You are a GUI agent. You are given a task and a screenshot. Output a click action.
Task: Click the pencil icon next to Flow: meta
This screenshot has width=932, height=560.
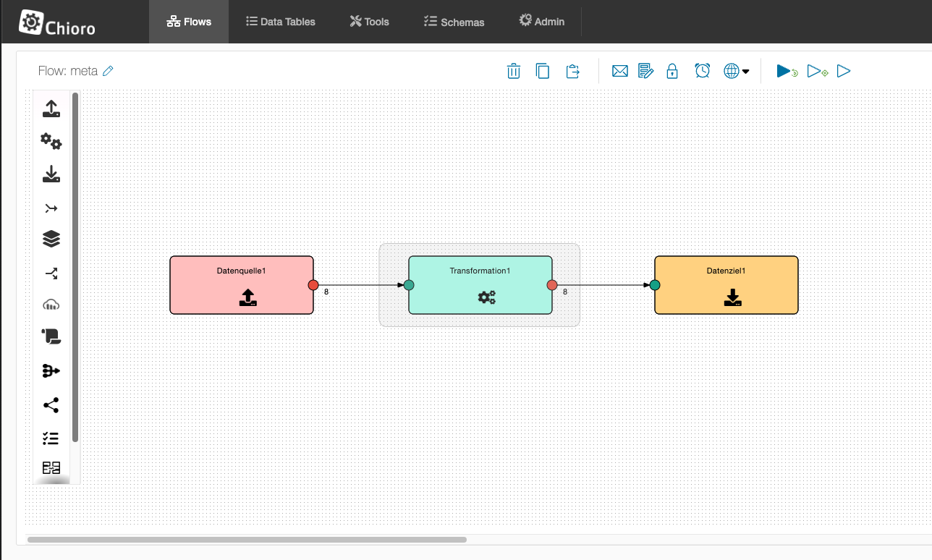109,71
